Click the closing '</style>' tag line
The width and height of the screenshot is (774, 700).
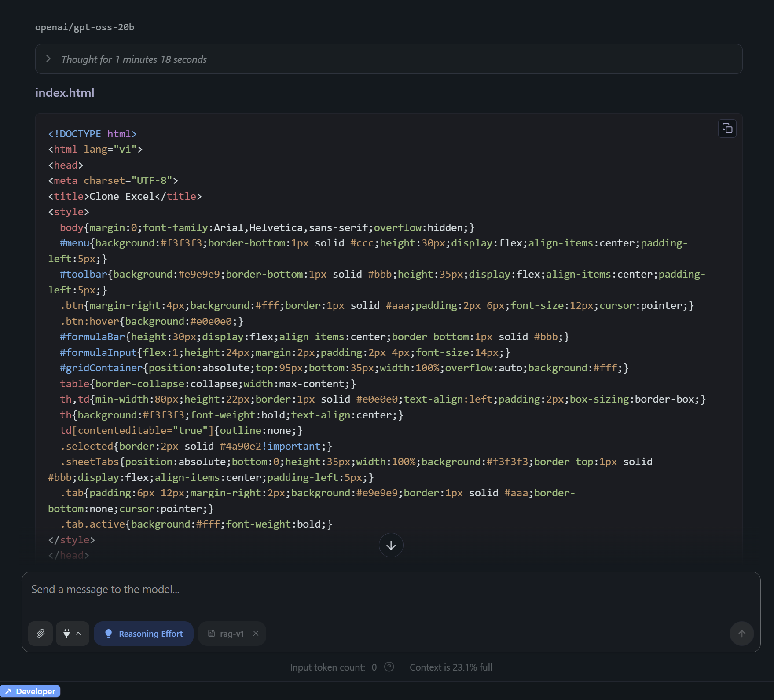(x=71, y=540)
